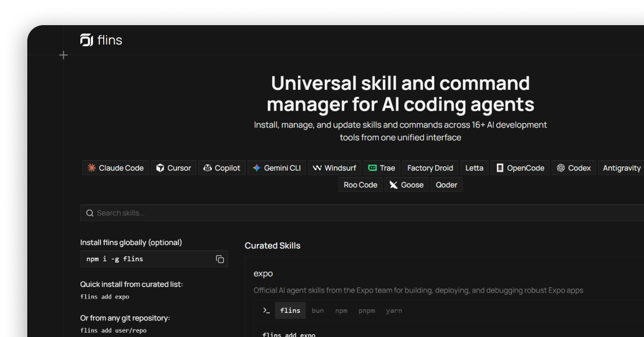Switch to the yarn tab

click(394, 311)
